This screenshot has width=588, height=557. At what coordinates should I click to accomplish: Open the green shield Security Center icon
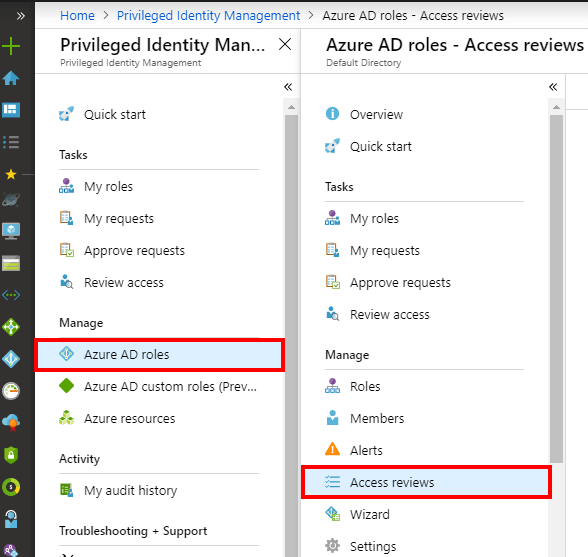(x=11, y=455)
